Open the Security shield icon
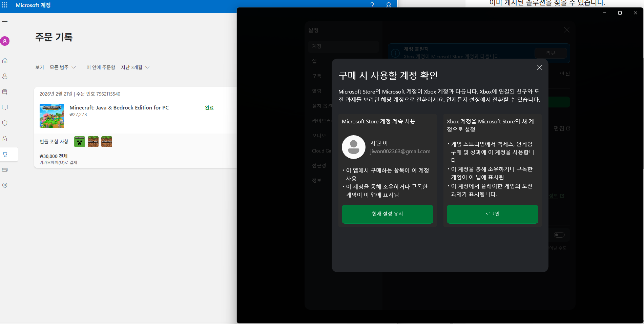 coord(5,123)
